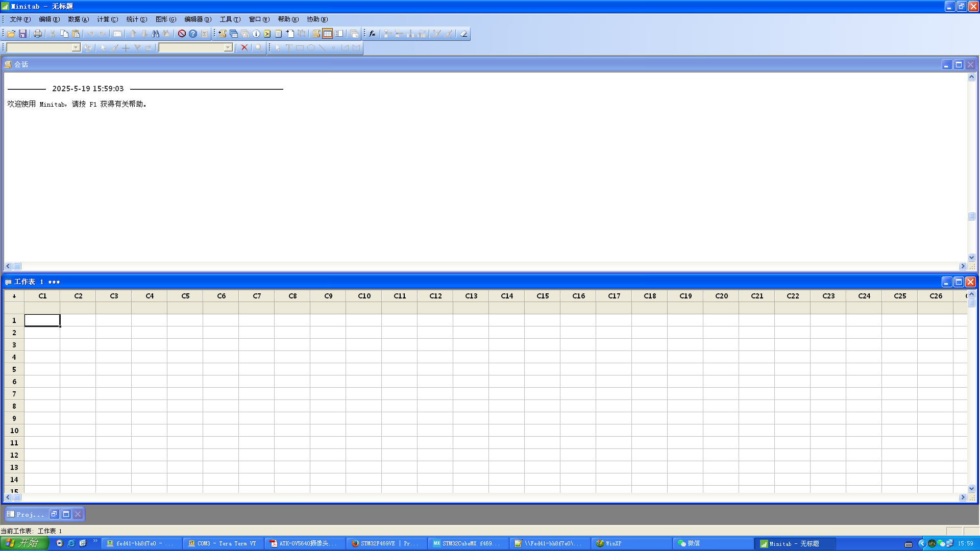Open the fx Calculator toolbar icon
Screen dimensions: 980x551
point(372,34)
